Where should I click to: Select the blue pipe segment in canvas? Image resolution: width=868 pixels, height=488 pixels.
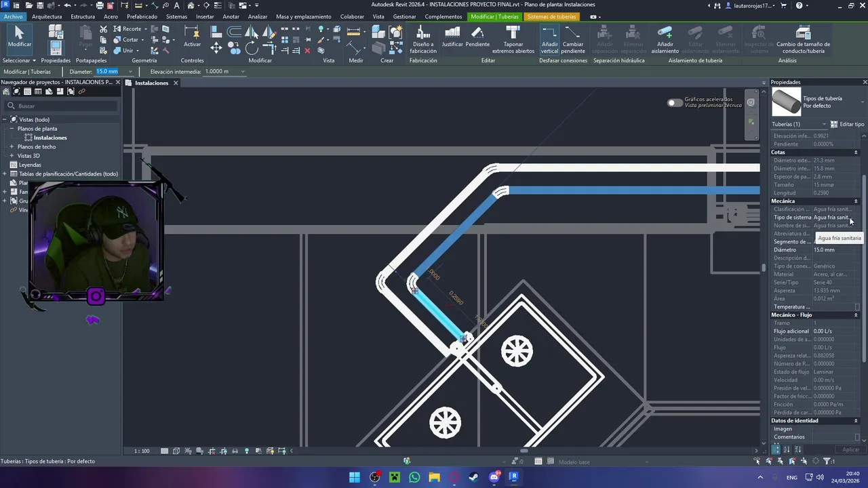634,190
